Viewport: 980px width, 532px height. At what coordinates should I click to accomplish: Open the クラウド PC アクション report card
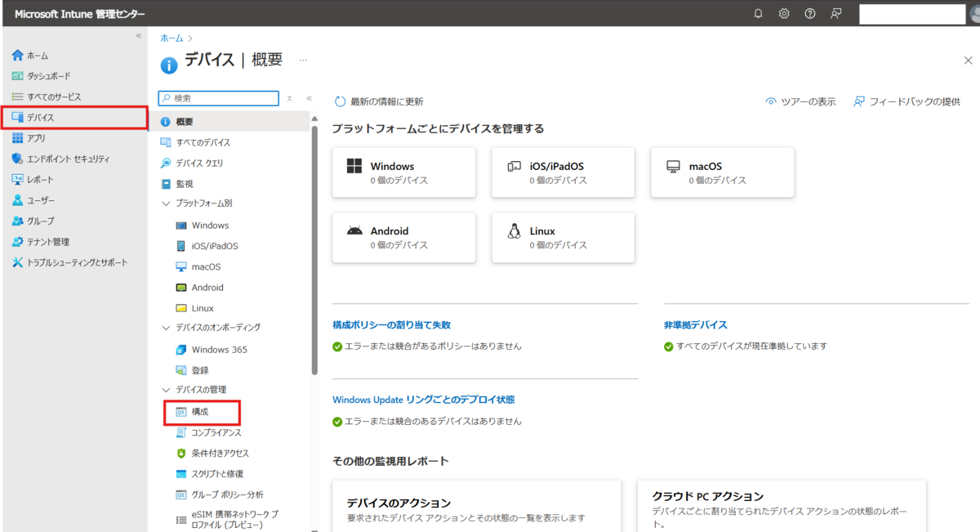click(782, 506)
